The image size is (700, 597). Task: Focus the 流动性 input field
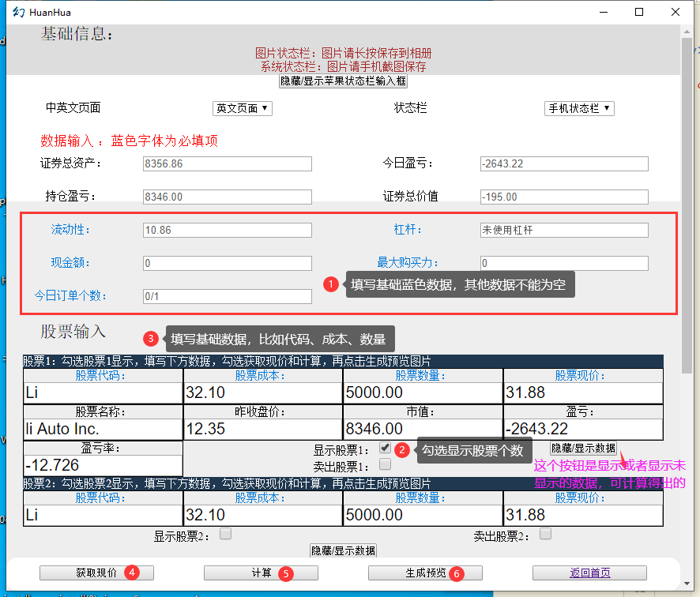[x=227, y=230]
